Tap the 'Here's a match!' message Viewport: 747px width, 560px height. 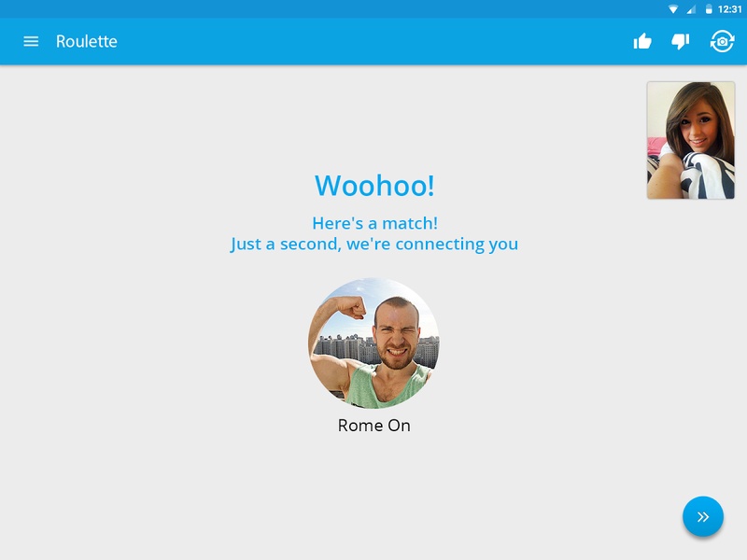coord(375,223)
